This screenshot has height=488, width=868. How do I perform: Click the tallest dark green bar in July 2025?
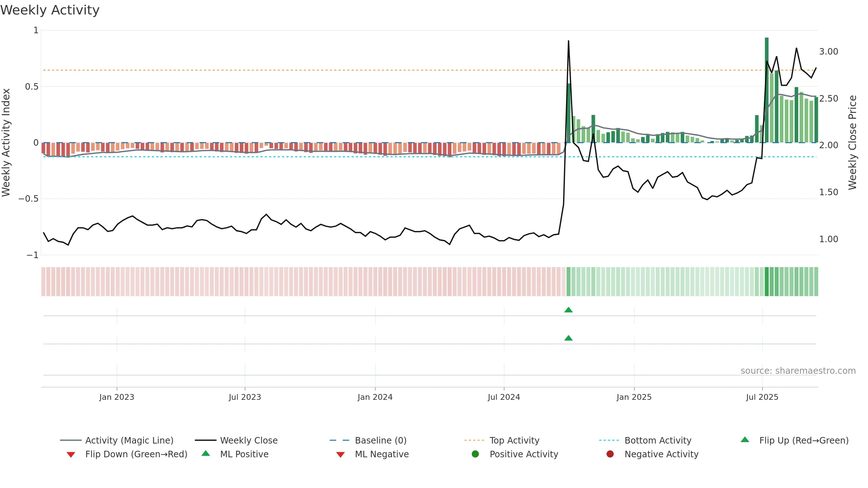767,90
